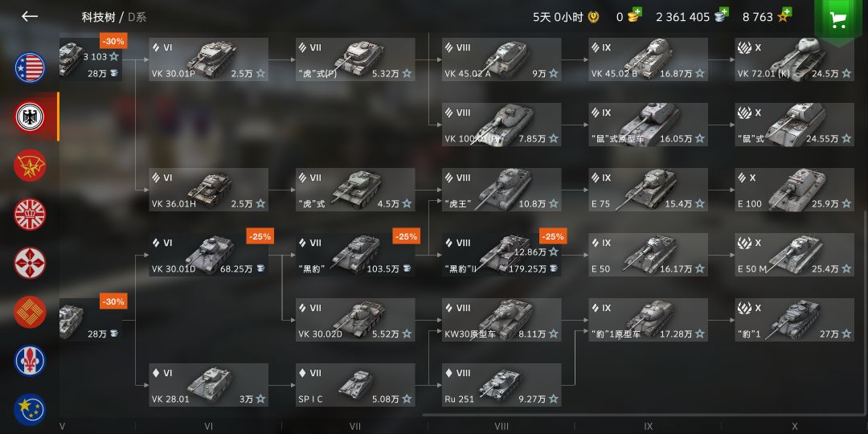Add free experience next to 8 763

pyautogui.click(x=784, y=15)
